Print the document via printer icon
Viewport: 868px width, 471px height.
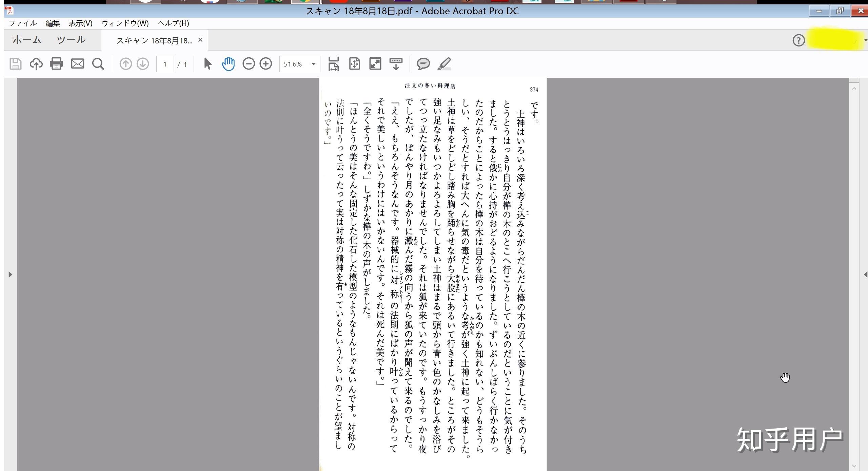[56, 64]
